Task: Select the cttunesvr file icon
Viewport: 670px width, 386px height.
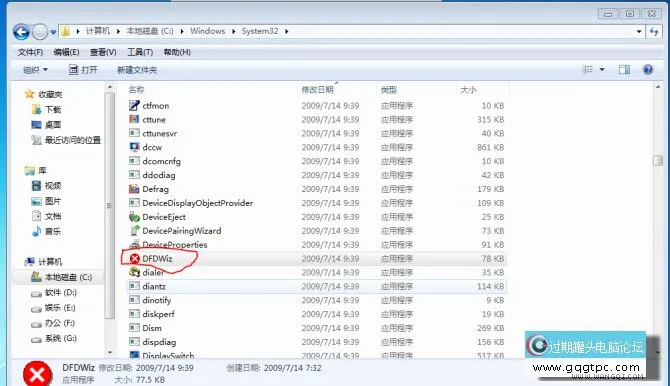Action: tap(134, 133)
